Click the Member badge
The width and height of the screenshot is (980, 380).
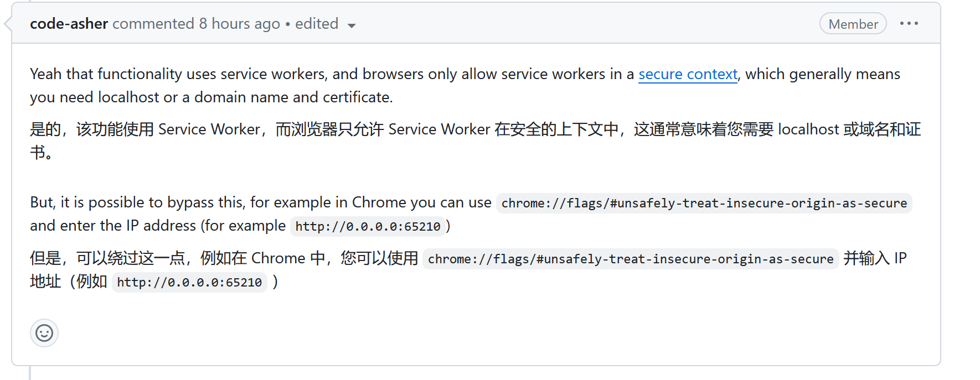click(x=853, y=24)
